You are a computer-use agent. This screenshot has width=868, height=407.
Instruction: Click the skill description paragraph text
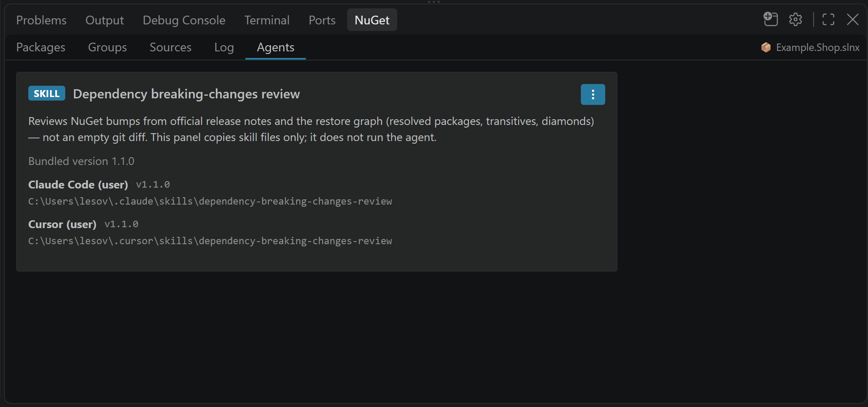(x=311, y=129)
